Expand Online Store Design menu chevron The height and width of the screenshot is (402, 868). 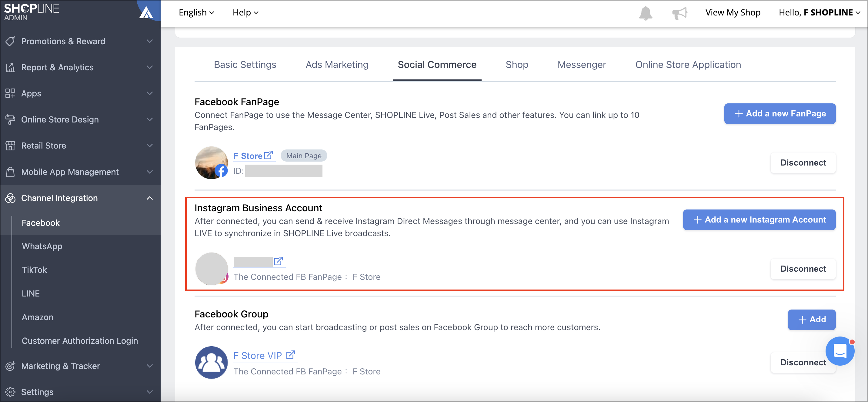coord(150,120)
